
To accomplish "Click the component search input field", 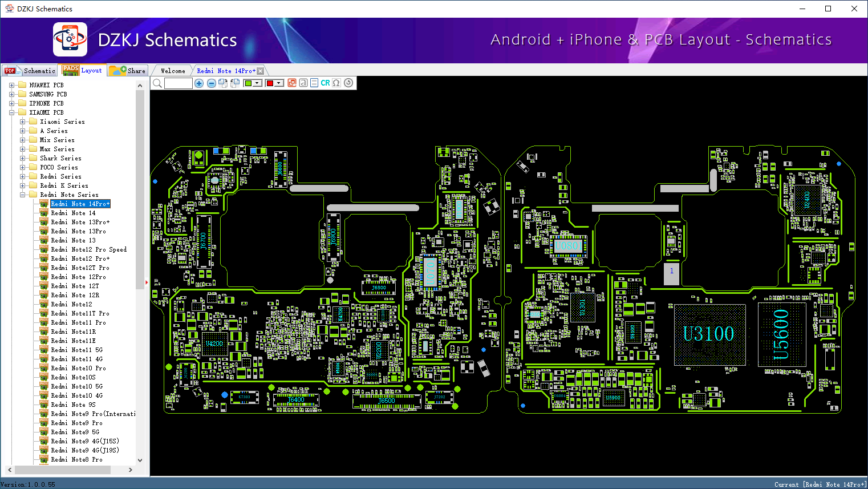I will [x=179, y=83].
